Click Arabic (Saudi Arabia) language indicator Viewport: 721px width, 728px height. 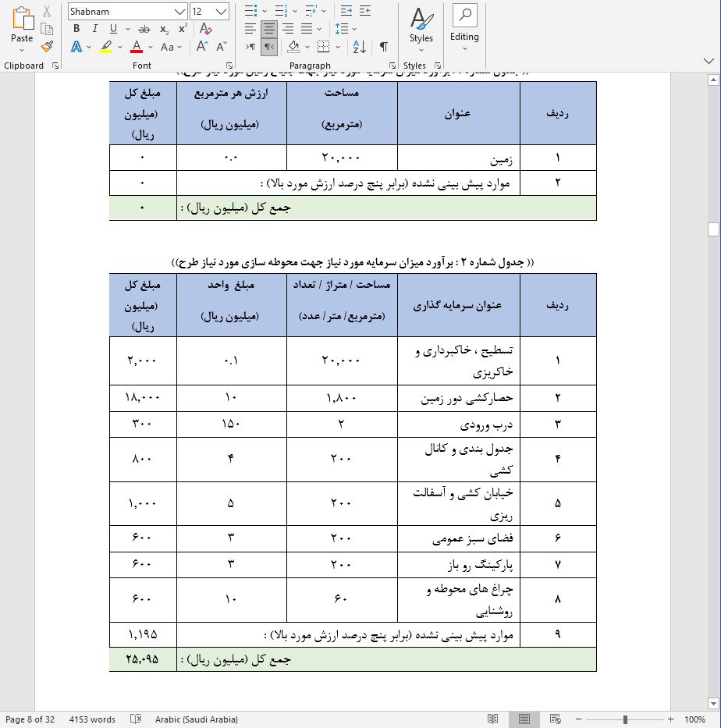point(197,719)
